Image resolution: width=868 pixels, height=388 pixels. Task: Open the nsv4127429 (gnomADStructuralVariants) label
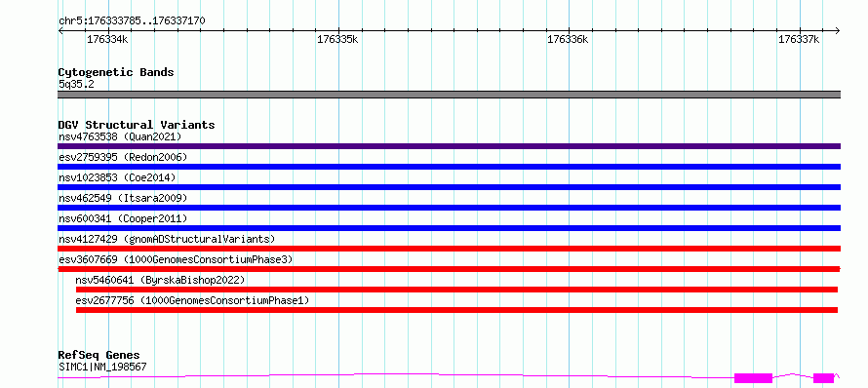(x=167, y=239)
